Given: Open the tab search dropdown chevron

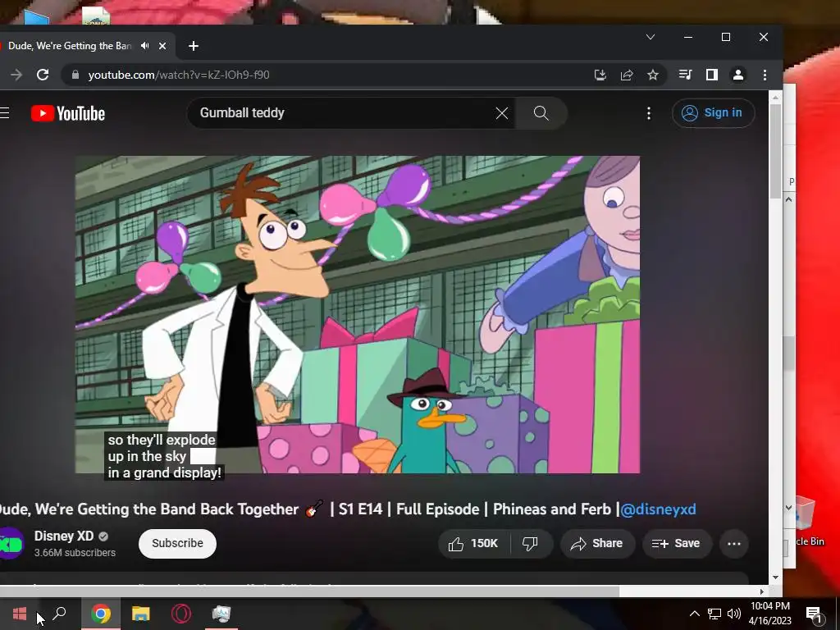Looking at the screenshot, I should pyautogui.click(x=651, y=37).
